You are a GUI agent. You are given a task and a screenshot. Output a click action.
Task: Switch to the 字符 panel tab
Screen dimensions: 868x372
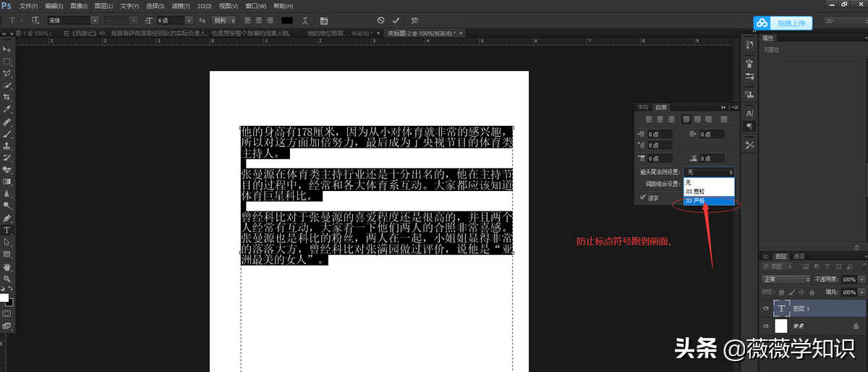coord(643,107)
